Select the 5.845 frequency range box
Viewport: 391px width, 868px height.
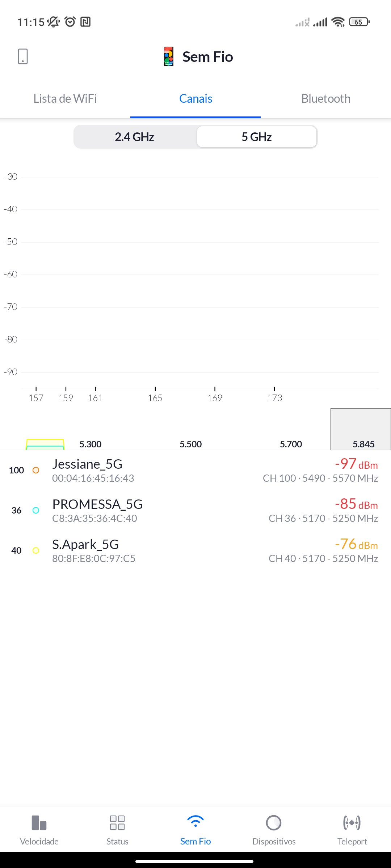[361, 429]
